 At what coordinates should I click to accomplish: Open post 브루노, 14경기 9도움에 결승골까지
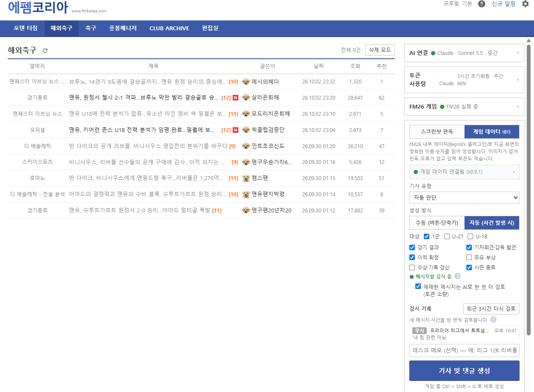pos(148,82)
